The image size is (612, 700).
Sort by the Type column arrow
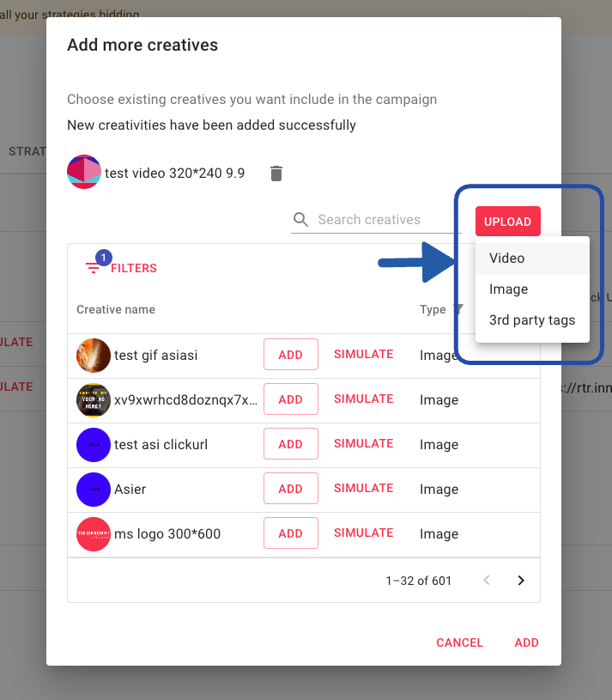pyautogui.click(x=457, y=309)
